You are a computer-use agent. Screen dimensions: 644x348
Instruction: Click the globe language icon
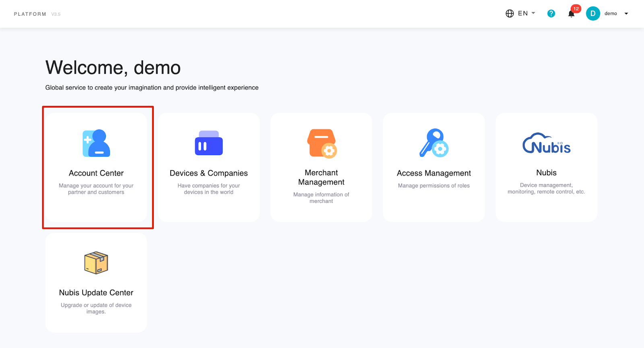click(510, 13)
